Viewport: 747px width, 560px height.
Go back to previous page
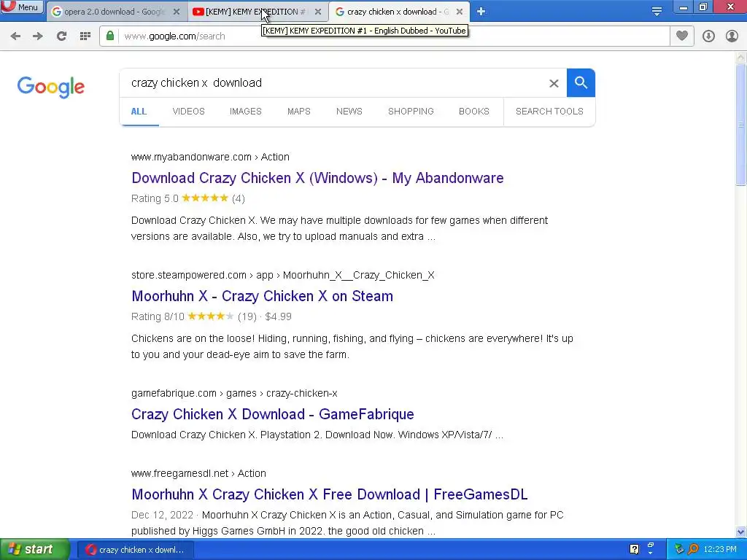point(15,36)
